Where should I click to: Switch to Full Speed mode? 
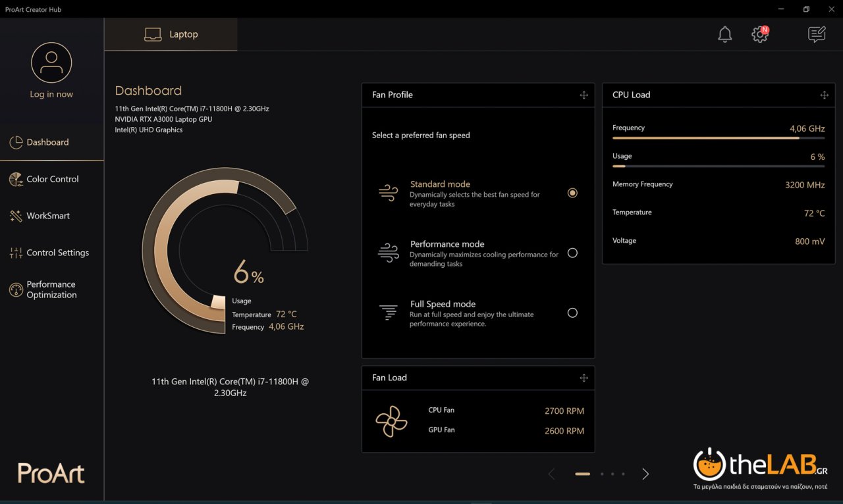point(572,313)
